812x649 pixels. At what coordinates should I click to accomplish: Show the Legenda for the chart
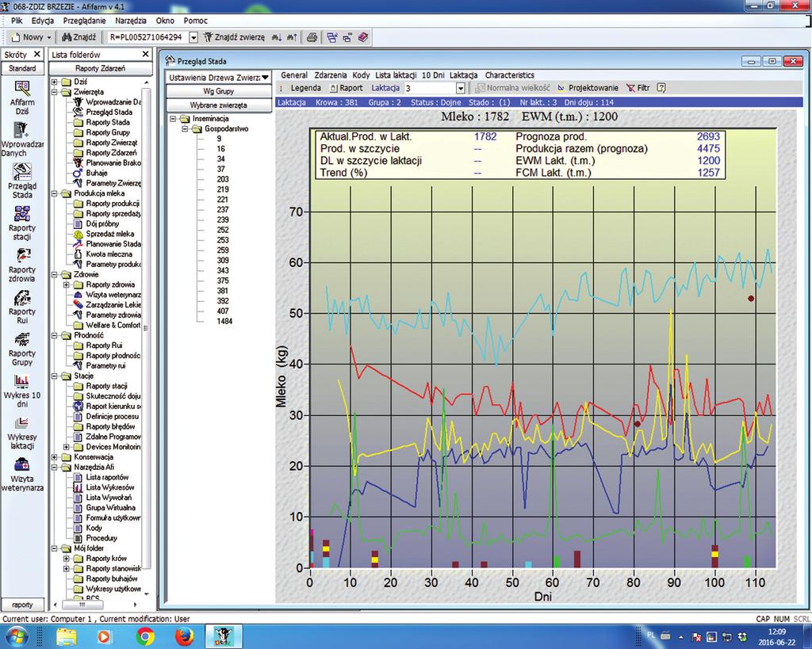point(305,88)
